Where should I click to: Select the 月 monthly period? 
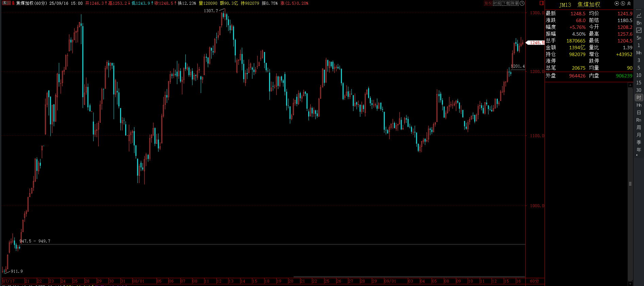click(639, 135)
